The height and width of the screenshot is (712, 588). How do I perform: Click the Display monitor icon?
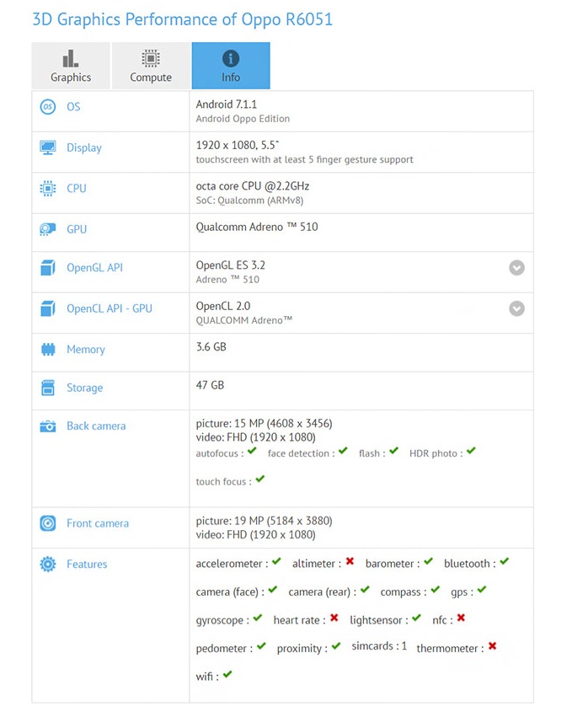point(48,148)
